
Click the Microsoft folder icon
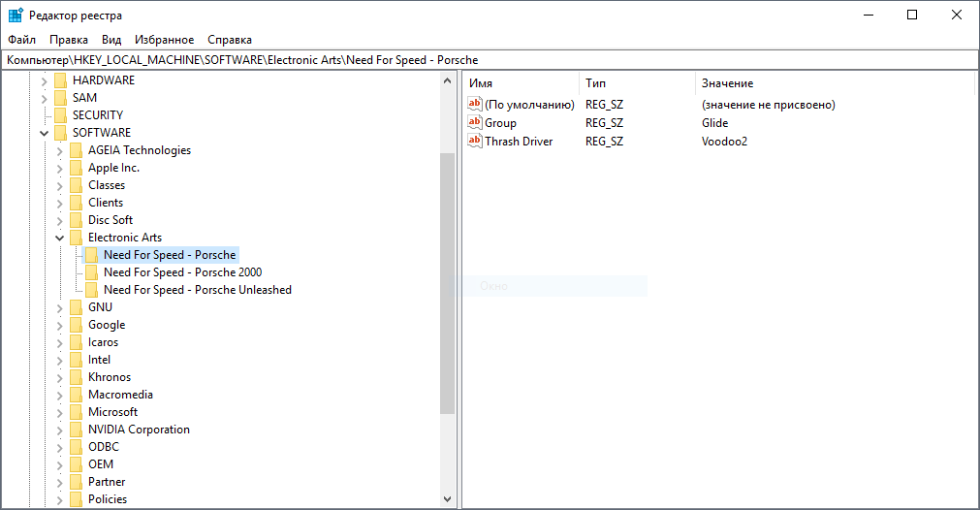point(77,412)
